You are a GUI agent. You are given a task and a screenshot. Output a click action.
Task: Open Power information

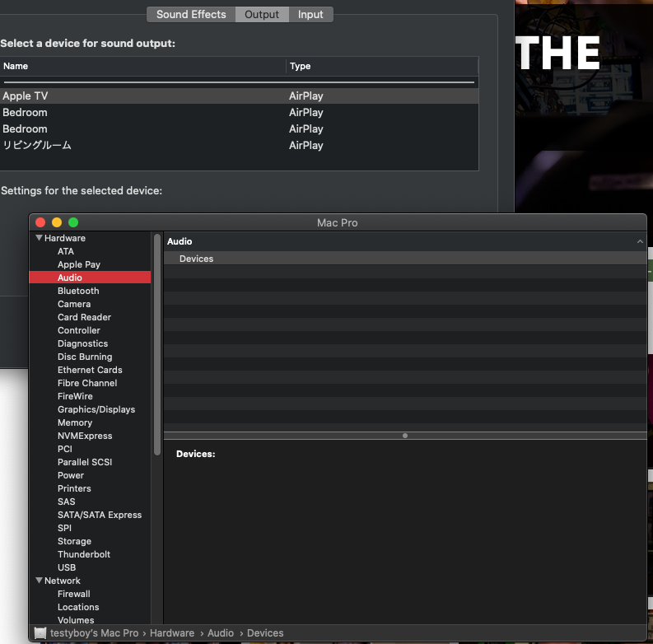pos(71,475)
